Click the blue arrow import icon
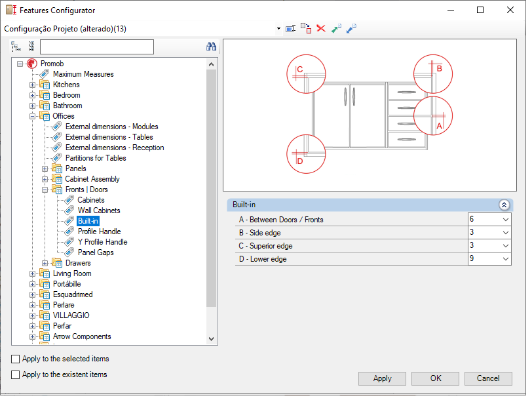Screen dimensions: 532x402 [351, 28]
